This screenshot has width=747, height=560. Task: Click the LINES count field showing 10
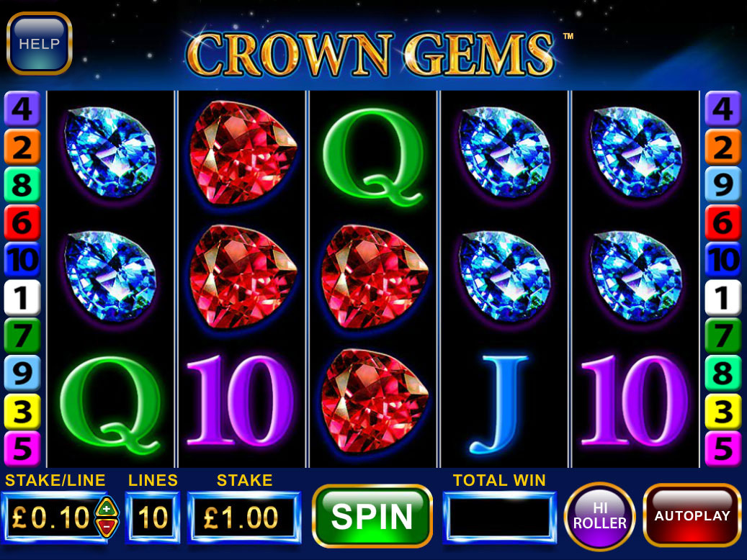(153, 518)
